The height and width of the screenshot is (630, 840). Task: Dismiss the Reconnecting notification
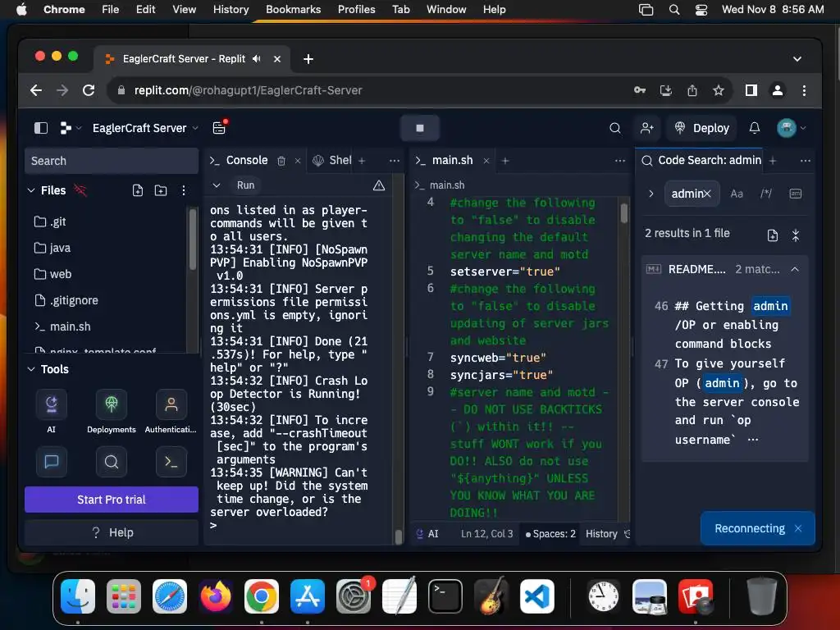click(x=798, y=529)
